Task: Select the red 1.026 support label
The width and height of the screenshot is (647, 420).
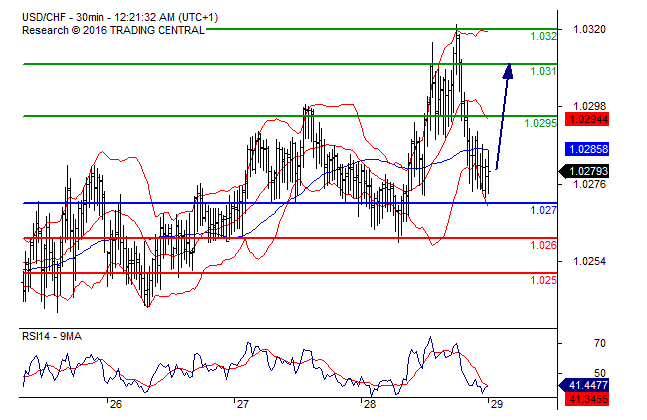Action: point(543,245)
